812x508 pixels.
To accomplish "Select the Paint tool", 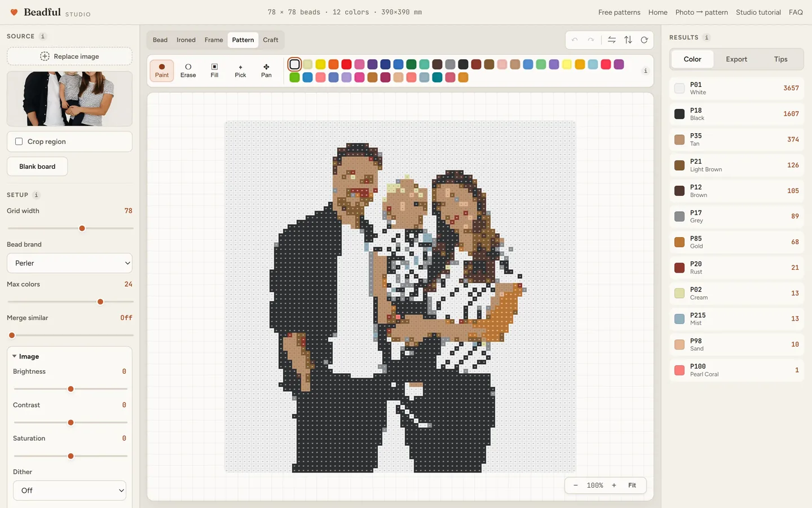I will click(x=162, y=71).
